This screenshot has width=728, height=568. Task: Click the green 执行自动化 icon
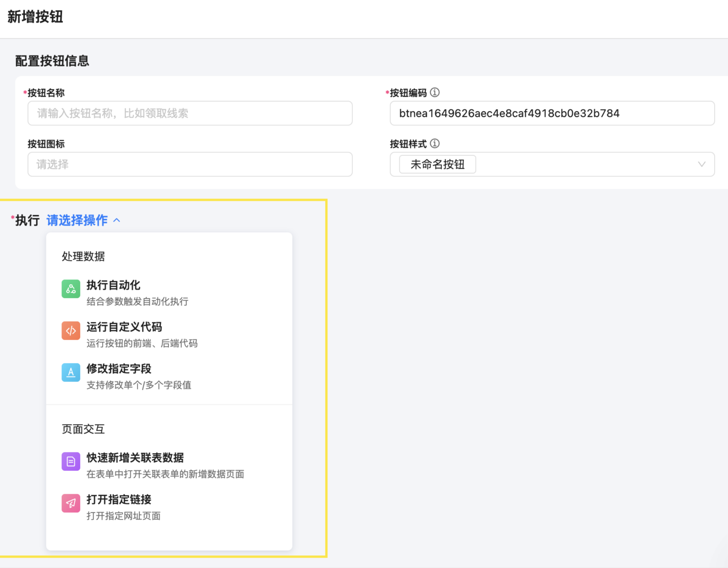pyautogui.click(x=71, y=289)
